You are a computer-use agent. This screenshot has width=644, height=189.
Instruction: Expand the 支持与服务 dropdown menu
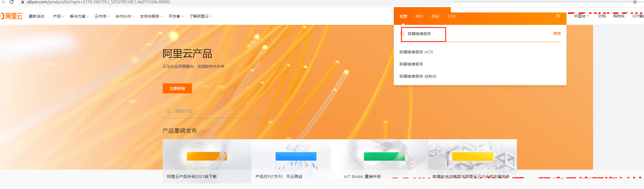click(151, 16)
